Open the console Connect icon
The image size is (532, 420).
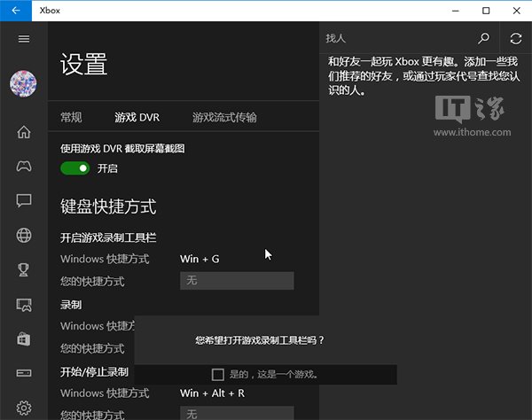point(24,373)
